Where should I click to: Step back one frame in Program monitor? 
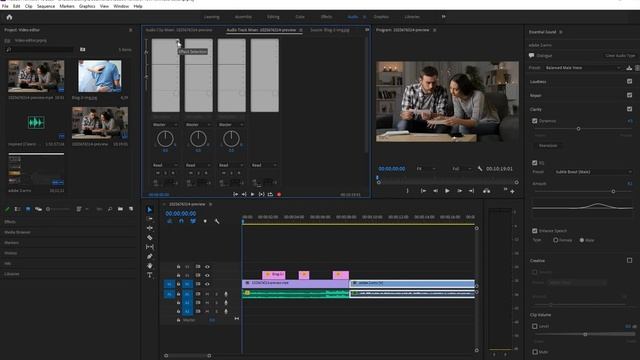point(436,191)
